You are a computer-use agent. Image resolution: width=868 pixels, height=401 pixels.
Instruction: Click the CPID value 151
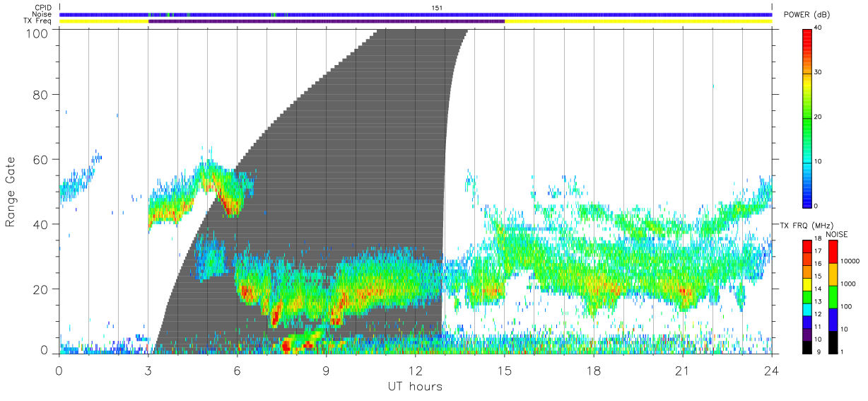click(437, 7)
